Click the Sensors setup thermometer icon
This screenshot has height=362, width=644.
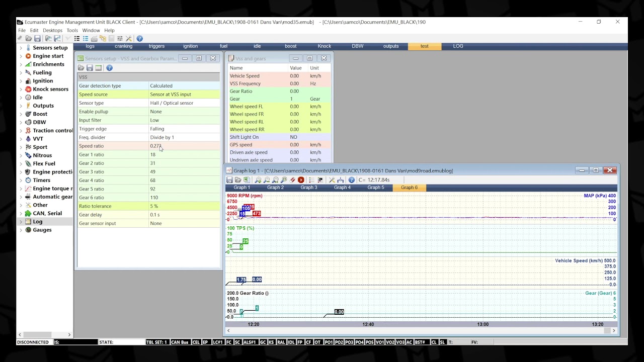click(x=28, y=48)
